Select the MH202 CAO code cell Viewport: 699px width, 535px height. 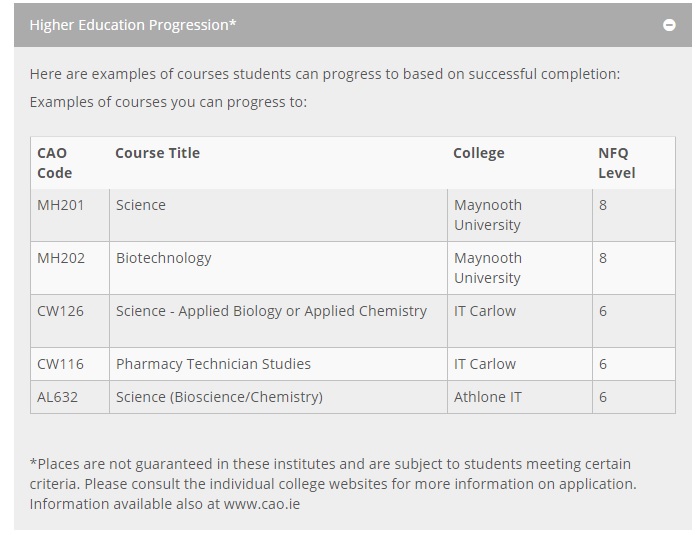70,268
